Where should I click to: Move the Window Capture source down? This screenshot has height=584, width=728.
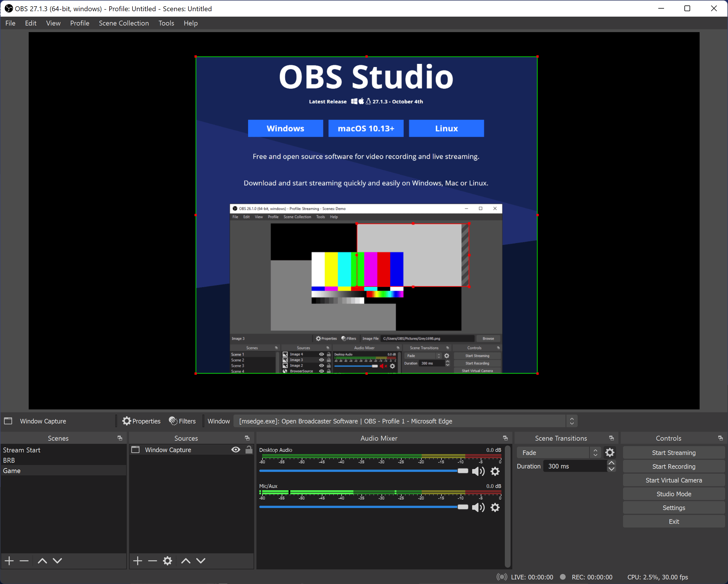(201, 561)
